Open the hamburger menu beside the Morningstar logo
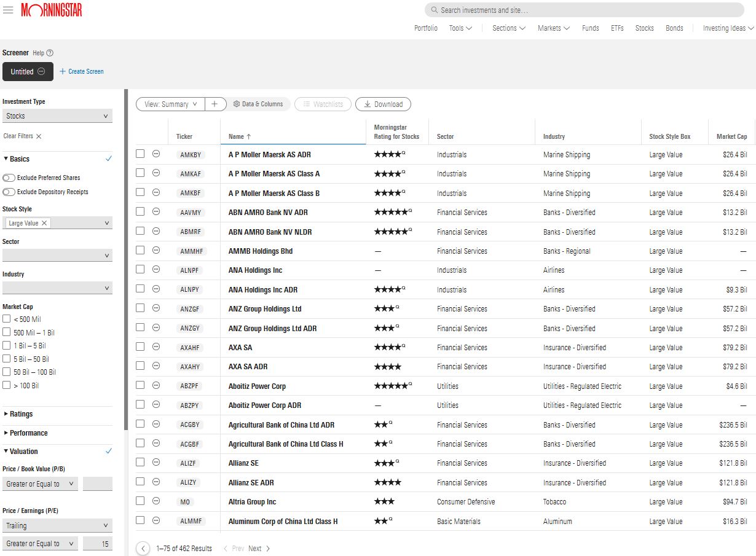 [x=8, y=10]
